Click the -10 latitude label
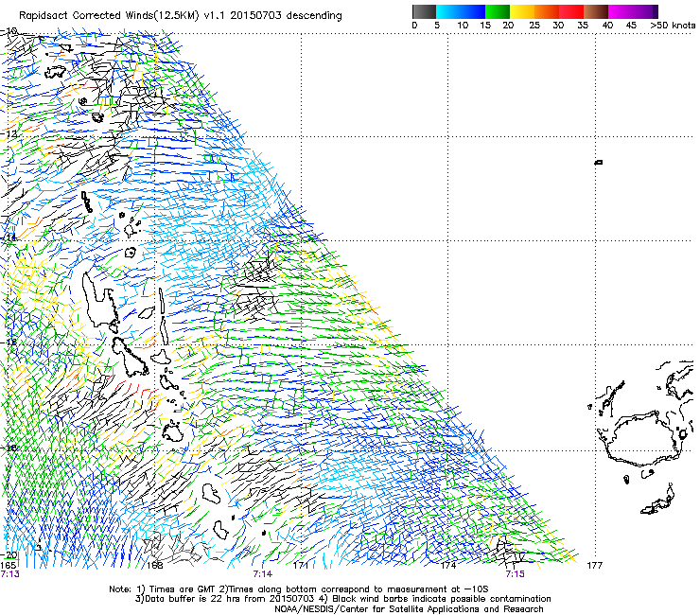Image resolution: width=700 pixels, height=615 pixels. click(x=9, y=31)
